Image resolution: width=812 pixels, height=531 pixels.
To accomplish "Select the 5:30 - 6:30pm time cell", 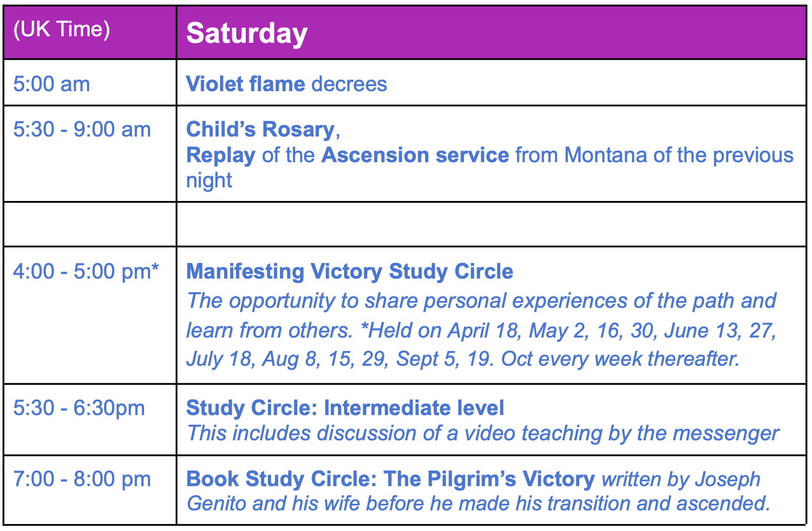I will coord(90,420).
